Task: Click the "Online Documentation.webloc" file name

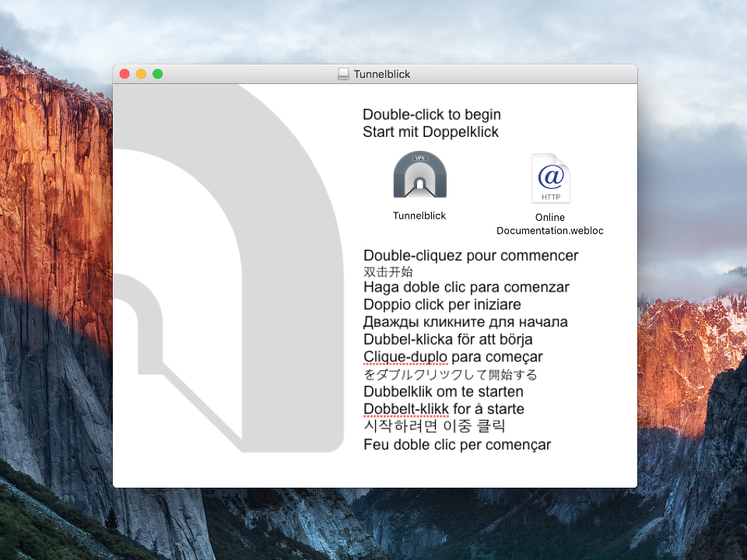Action: pos(550,224)
